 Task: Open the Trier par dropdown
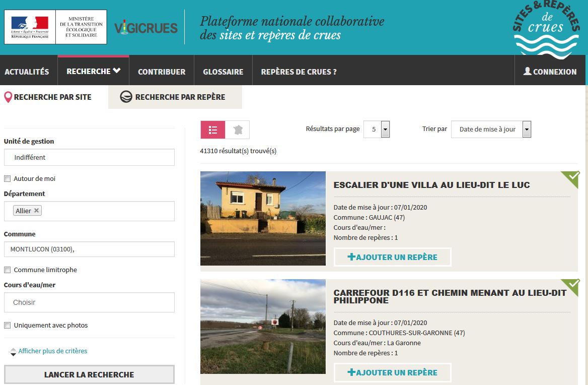[491, 129]
